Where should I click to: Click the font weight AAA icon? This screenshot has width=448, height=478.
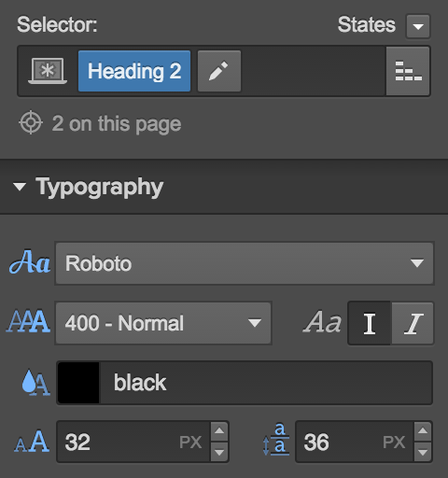coord(29,321)
